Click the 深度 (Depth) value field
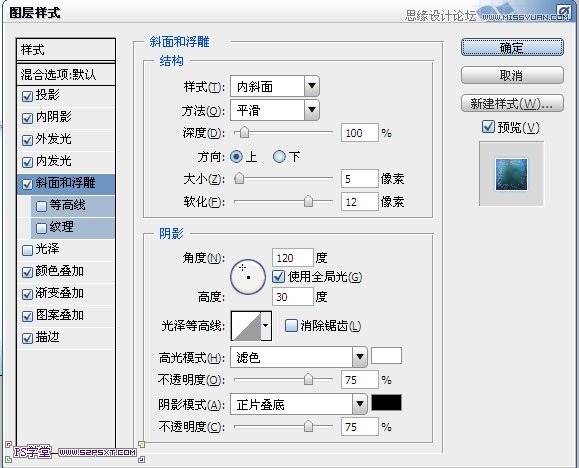Viewport: 579px width, 468px height. point(360,133)
